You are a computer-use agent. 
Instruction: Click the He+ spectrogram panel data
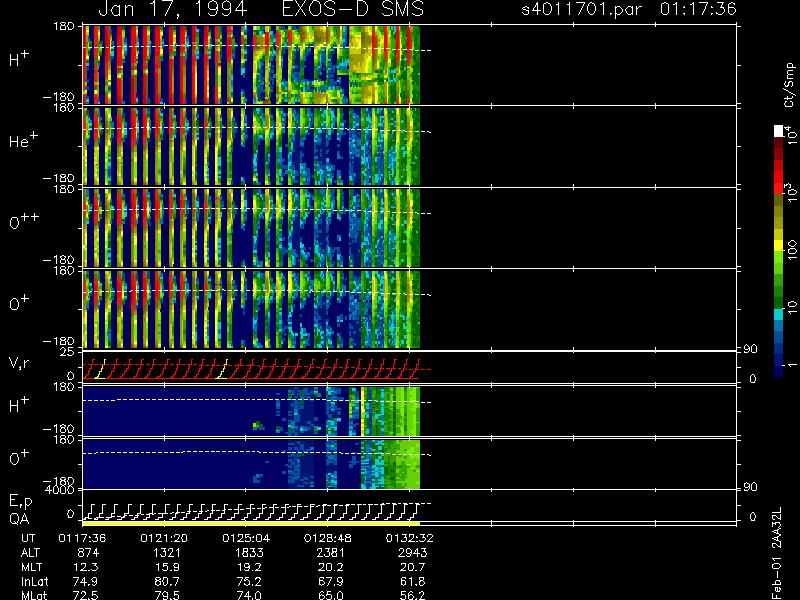pos(251,146)
